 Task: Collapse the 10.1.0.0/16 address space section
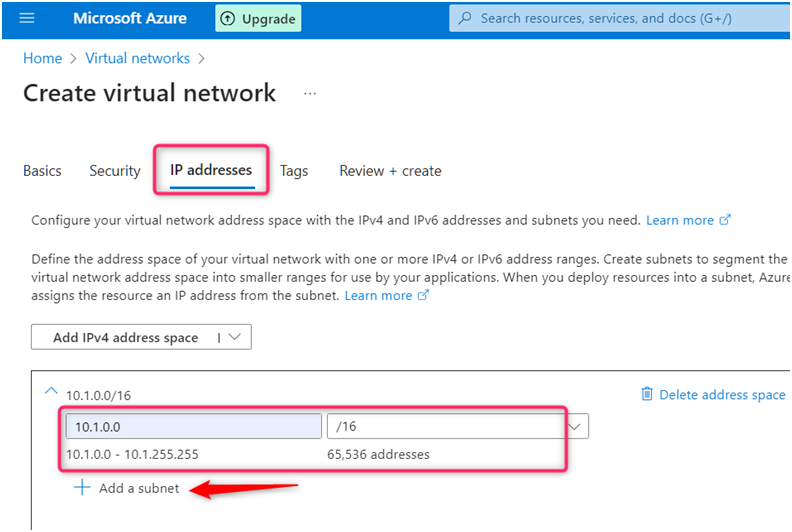52,393
